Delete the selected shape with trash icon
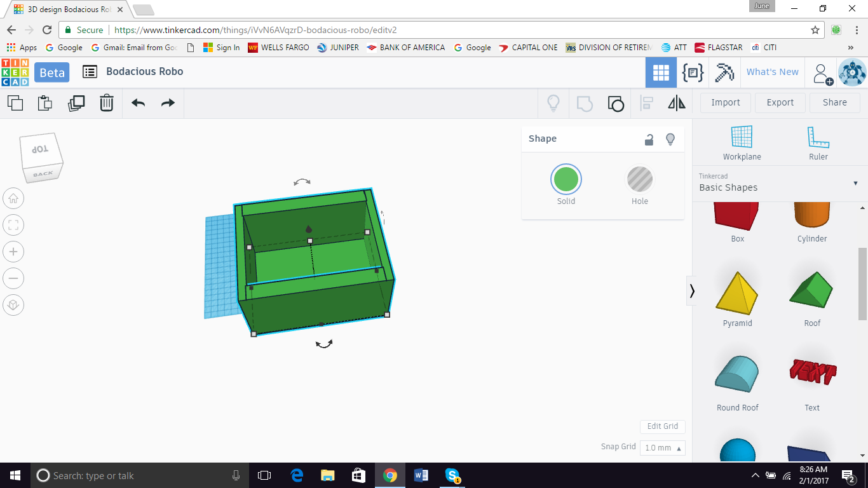This screenshot has height=488, width=868. click(107, 103)
